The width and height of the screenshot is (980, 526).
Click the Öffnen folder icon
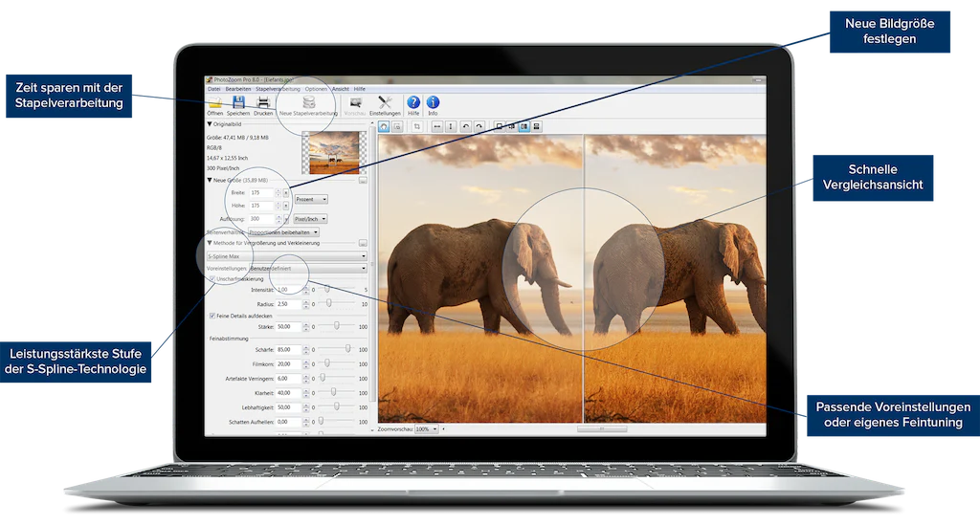(x=215, y=102)
